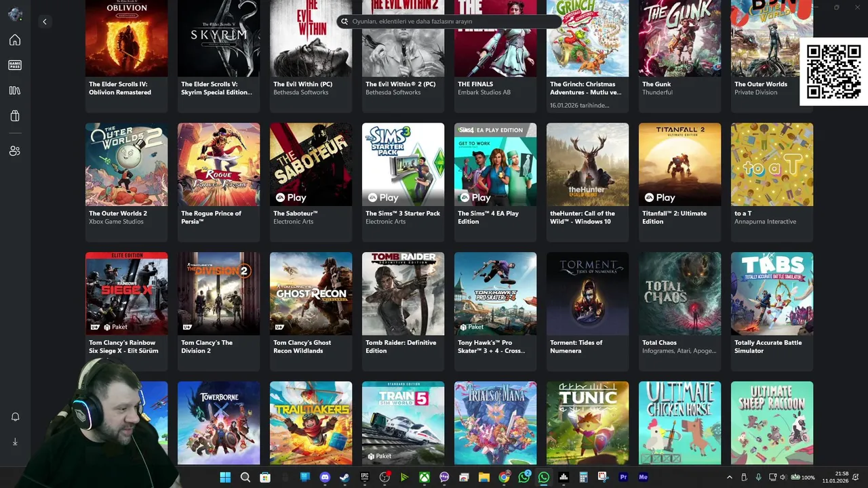This screenshot has height=488, width=868.
Task: Click 'Bethesda Softworks' under The Evil Within (PC)
Action: click(300, 93)
